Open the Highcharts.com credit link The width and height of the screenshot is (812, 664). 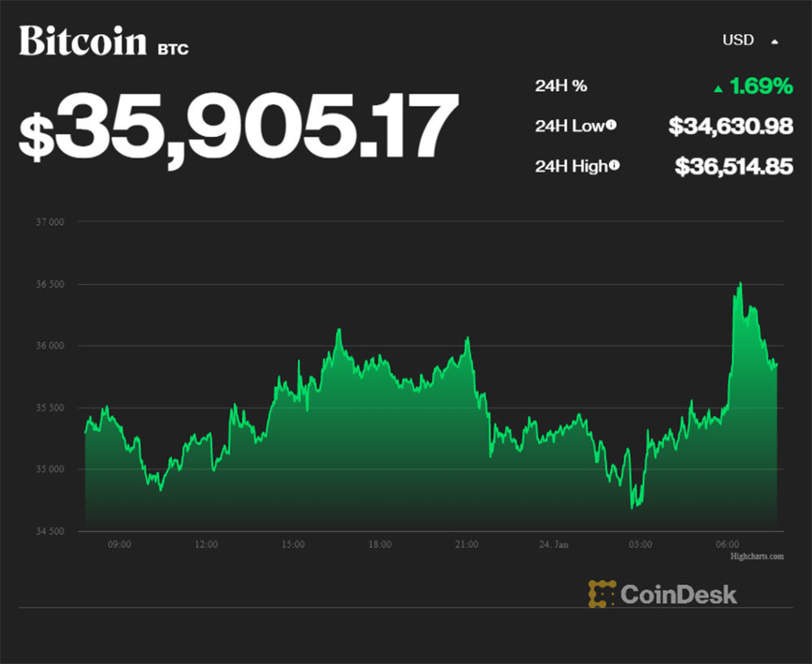[757, 556]
